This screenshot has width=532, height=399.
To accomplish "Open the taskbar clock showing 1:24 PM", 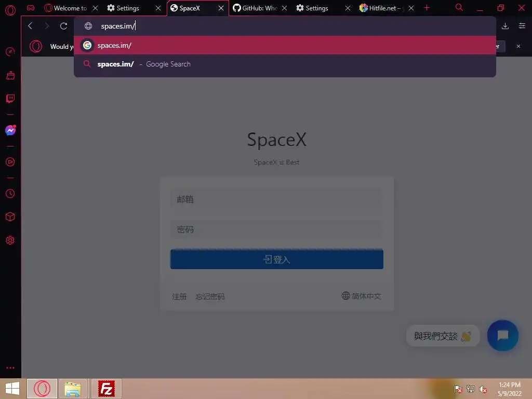I will tap(509, 389).
